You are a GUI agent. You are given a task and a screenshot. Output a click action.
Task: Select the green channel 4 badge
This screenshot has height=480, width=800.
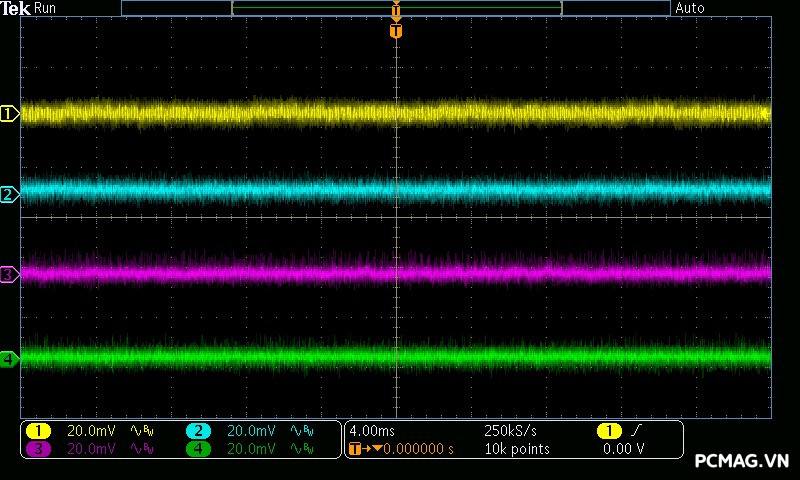(x=198, y=449)
